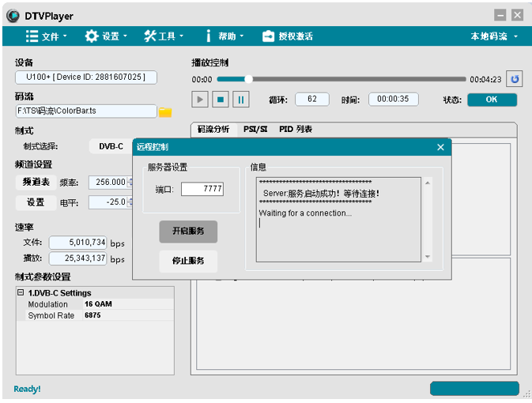Viewport: 532px width, 403px height.
Task: Switch to the 码流分析 tab
Action: [213, 130]
